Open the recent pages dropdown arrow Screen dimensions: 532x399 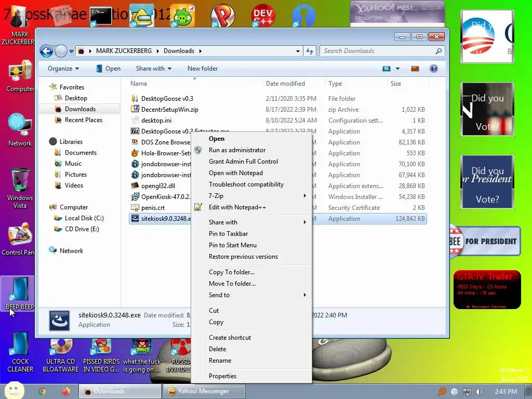click(x=71, y=51)
